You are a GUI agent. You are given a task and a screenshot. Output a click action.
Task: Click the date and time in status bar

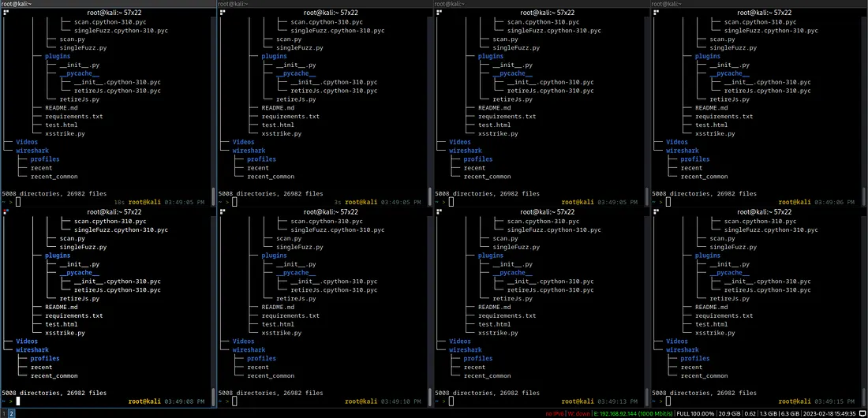831,412
